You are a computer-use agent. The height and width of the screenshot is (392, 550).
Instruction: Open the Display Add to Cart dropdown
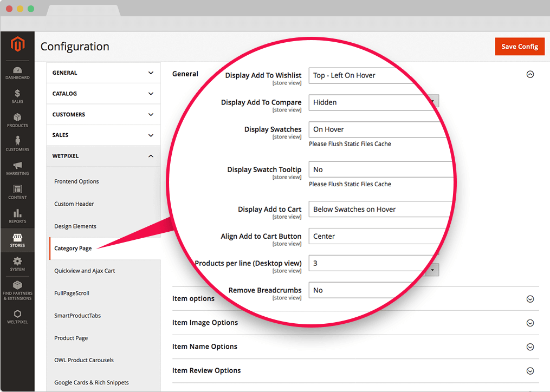coord(379,210)
